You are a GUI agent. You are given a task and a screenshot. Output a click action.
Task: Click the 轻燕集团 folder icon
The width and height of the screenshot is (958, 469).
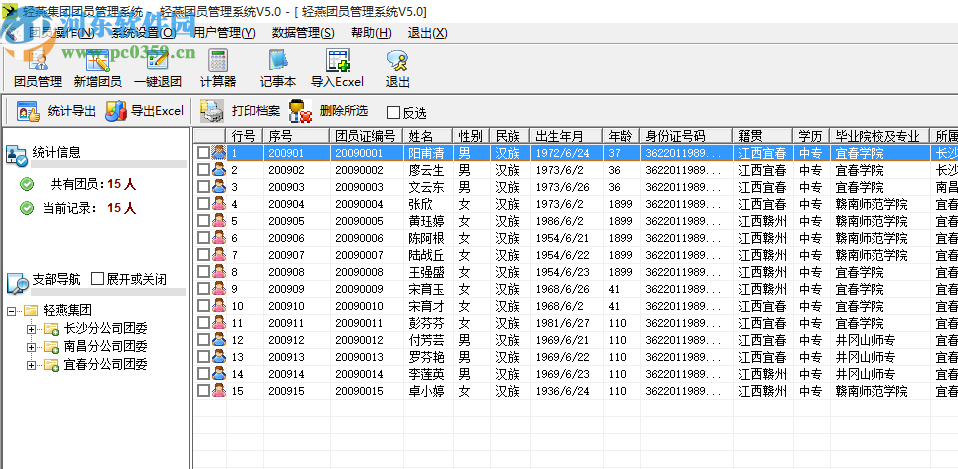(x=31, y=311)
